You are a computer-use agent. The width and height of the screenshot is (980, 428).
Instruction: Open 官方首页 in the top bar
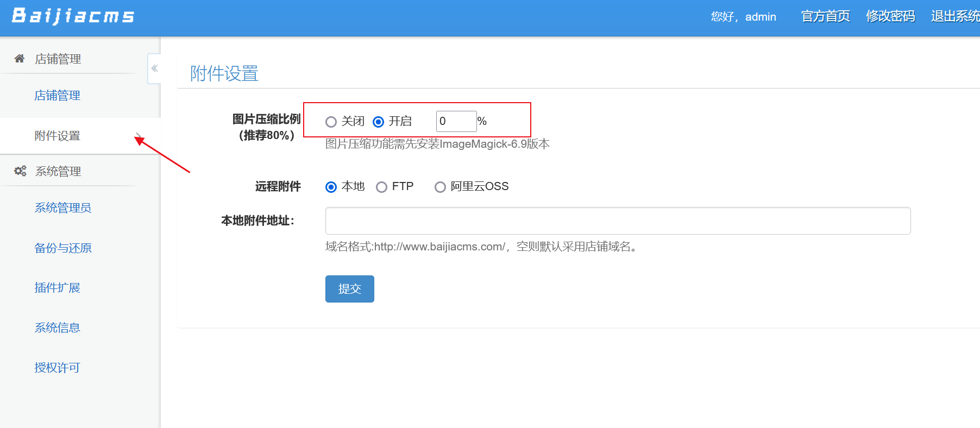click(x=825, y=16)
